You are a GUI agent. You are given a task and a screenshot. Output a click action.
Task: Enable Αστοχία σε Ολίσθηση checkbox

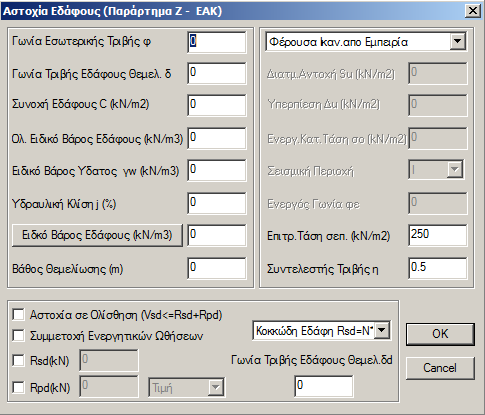point(18,315)
